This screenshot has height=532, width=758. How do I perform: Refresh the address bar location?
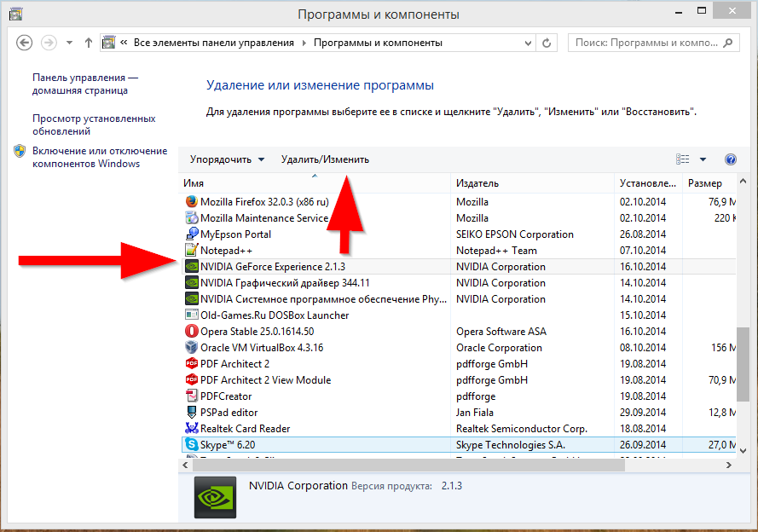(x=547, y=43)
